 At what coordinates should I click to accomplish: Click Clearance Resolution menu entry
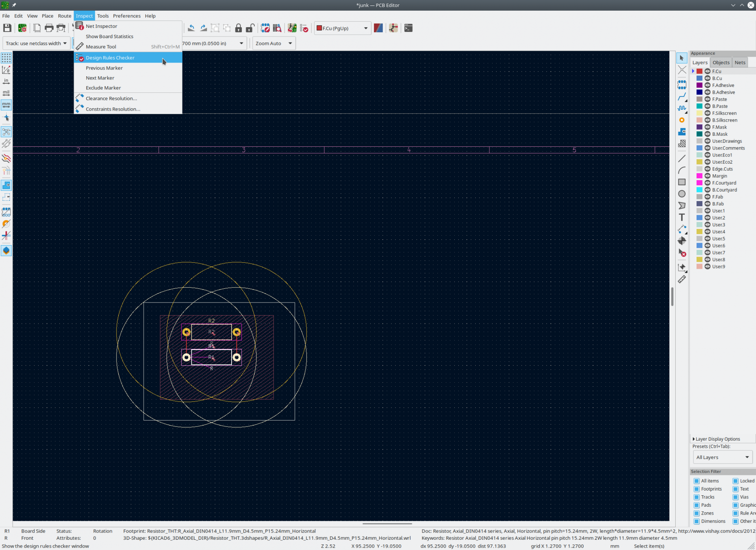[x=111, y=99]
